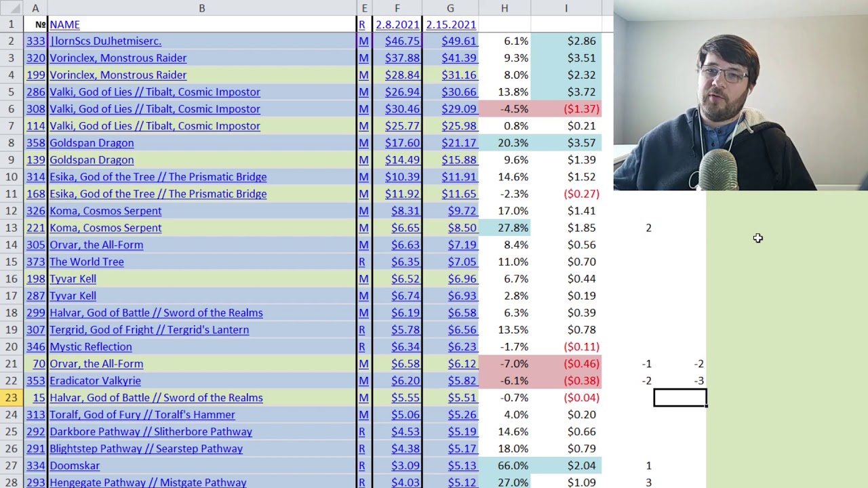The width and height of the screenshot is (868, 488).
Task: Click the $21.17 price link
Action: tap(458, 143)
